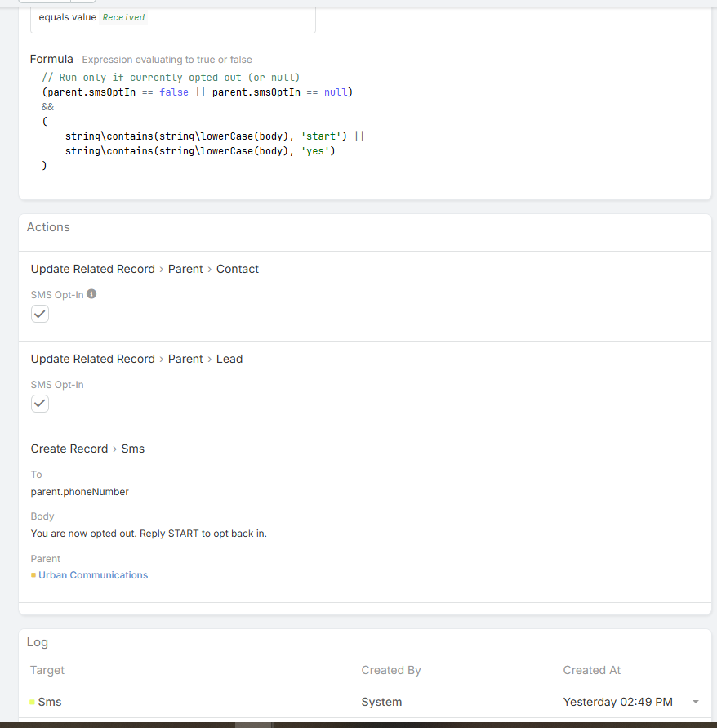The width and height of the screenshot is (717, 728).
Task: Click the Created By column header
Action: click(x=391, y=670)
